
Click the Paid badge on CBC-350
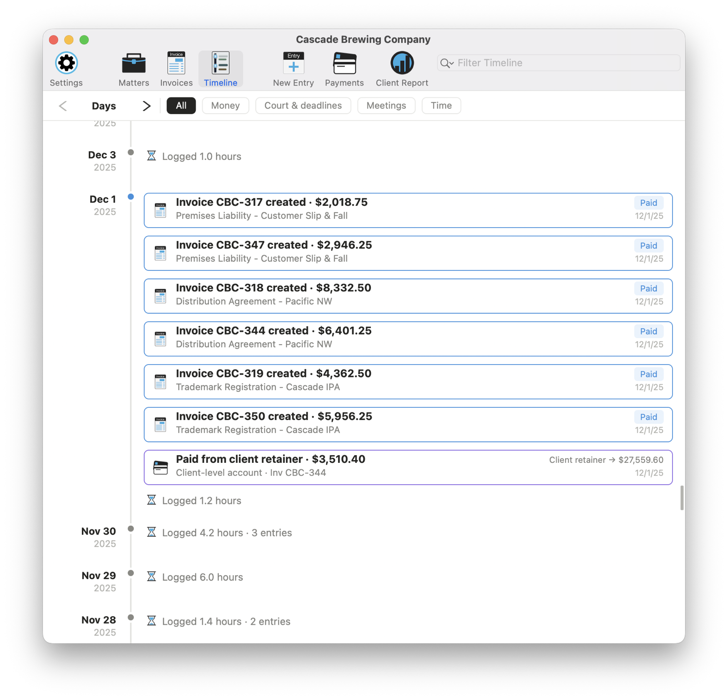click(648, 417)
